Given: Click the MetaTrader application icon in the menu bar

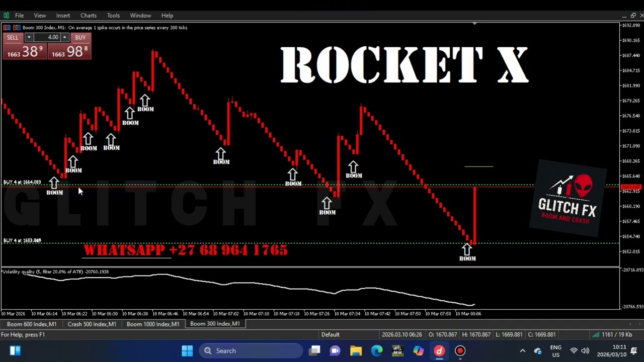Looking at the screenshot, I should pyautogui.click(x=6, y=16).
